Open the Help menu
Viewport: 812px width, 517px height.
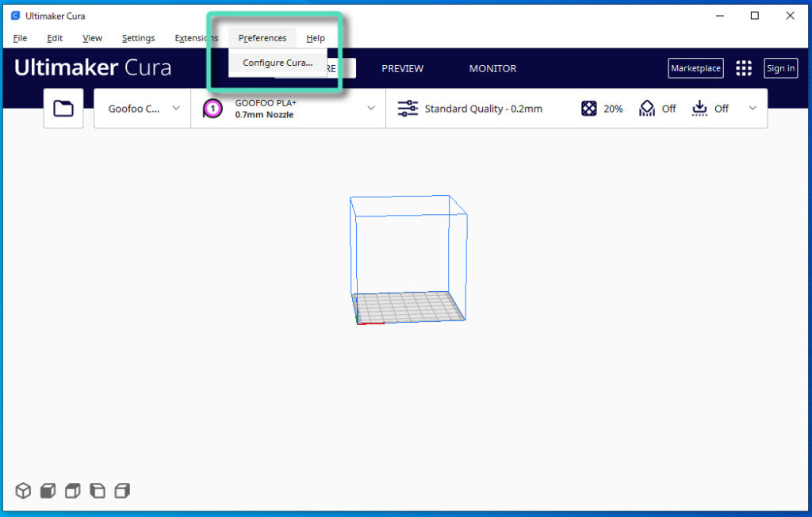click(315, 38)
